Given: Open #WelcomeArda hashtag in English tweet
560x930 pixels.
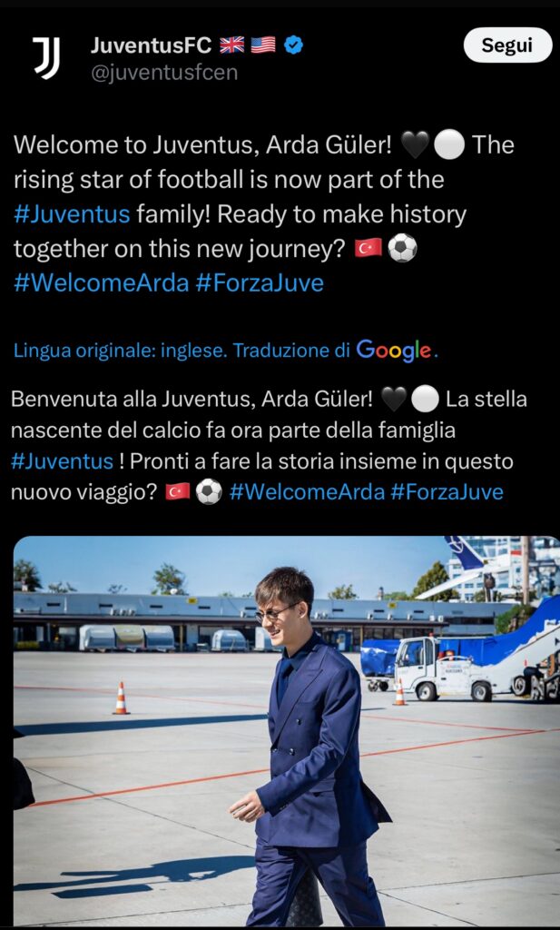Looking at the screenshot, I should click(x=101, y=283).
